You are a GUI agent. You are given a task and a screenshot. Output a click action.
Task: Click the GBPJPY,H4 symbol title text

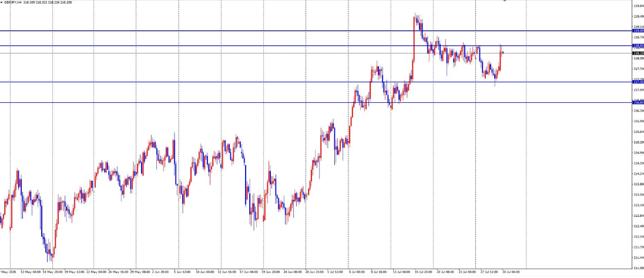(13, 2)
